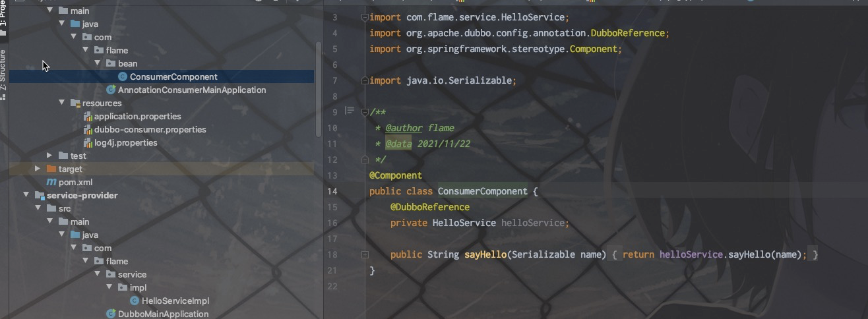This screenshot has width=868, height=319.
Task: Open the Structure tool window tab
Action: (4, 74)
